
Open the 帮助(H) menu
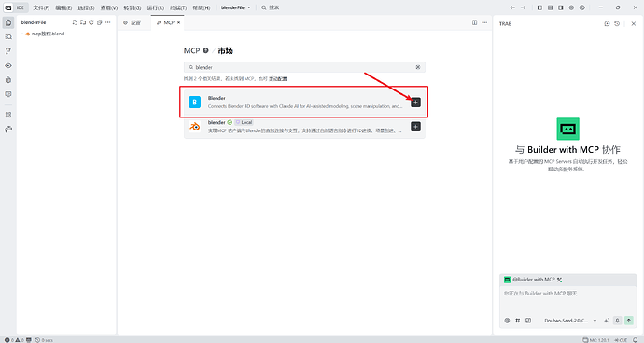202,7
